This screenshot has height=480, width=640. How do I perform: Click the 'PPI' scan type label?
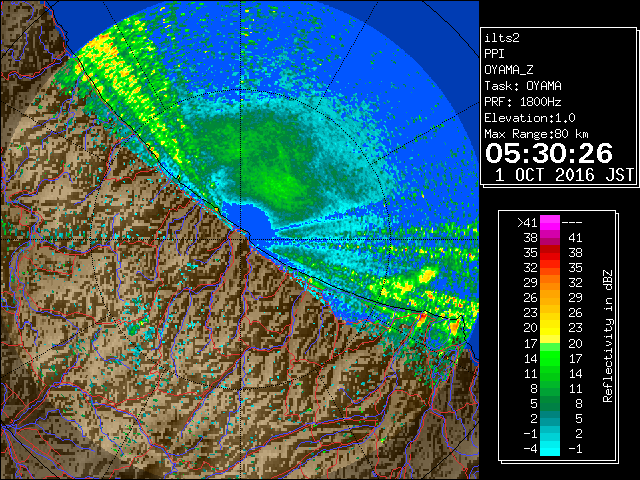[x=494, y=54]
